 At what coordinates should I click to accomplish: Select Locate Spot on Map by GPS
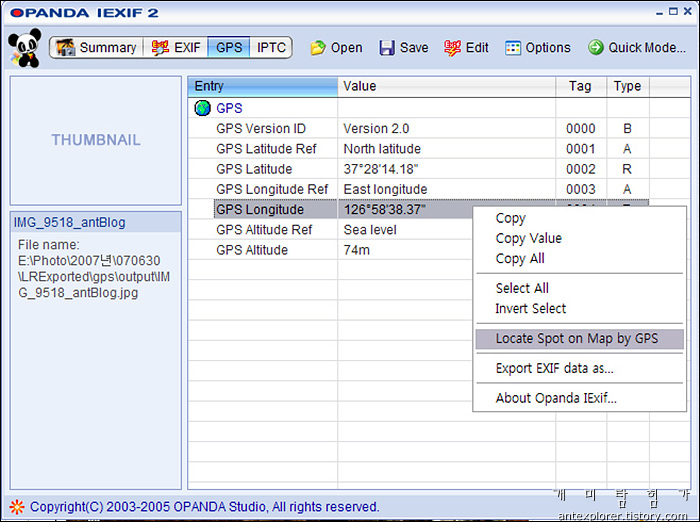coord(579,338)
